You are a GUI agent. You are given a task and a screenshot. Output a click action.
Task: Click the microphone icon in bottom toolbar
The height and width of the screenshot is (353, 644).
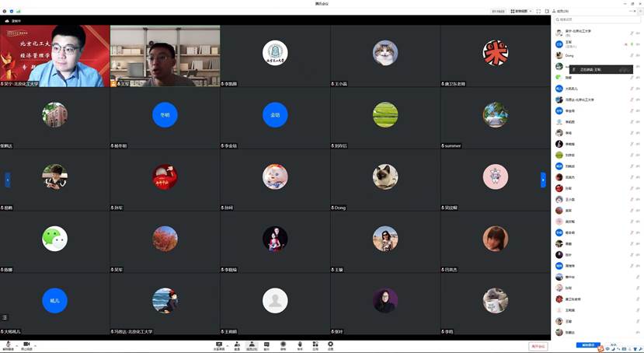point(8,344)
